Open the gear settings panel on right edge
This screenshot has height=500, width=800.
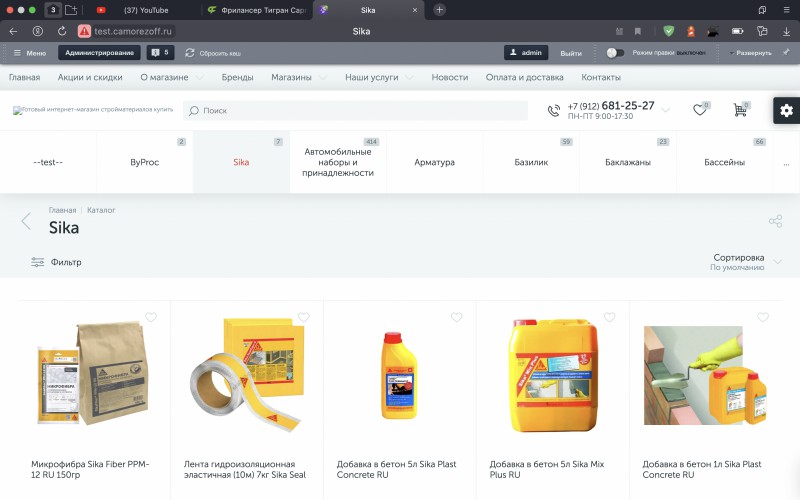click(x=786, y=110)
